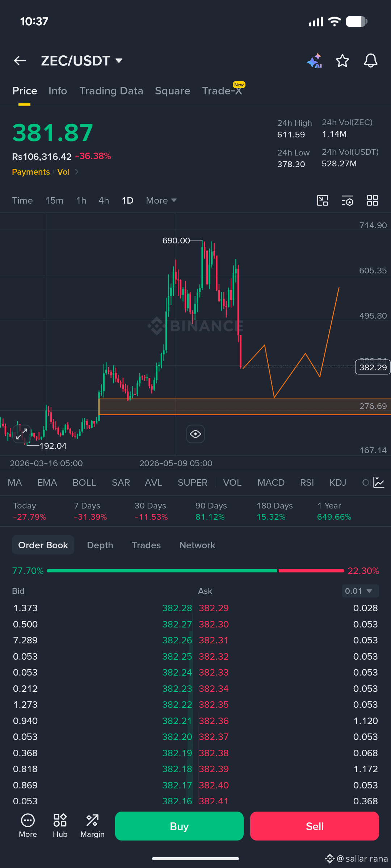Toggle the AVL indicator

[154, 482]
